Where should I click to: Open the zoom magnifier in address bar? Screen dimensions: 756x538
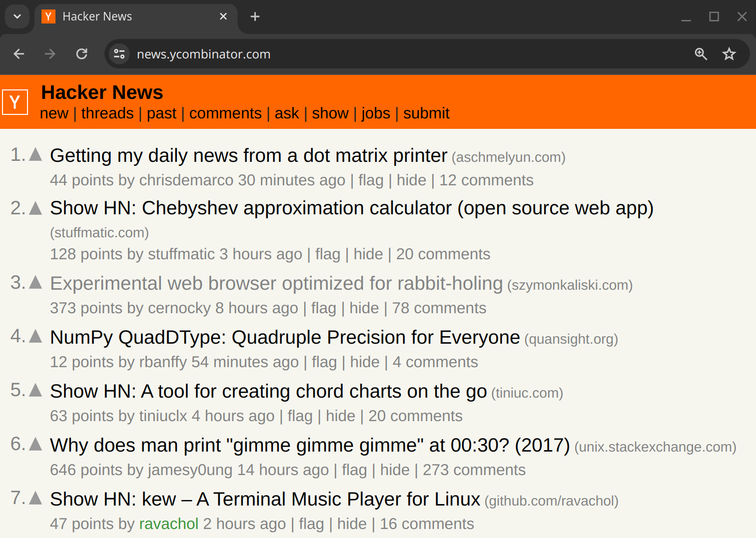click(x=701, y=54)
